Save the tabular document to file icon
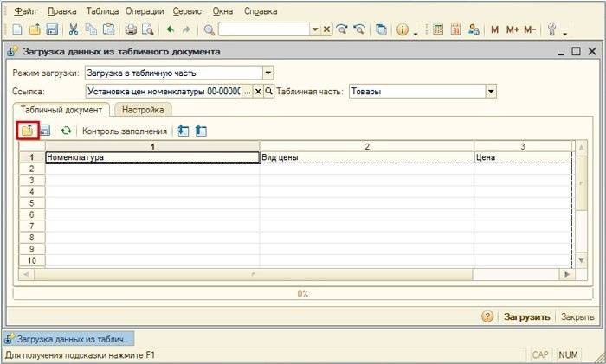The width and height of the screenshot is (606, 364). click(45, 131)
